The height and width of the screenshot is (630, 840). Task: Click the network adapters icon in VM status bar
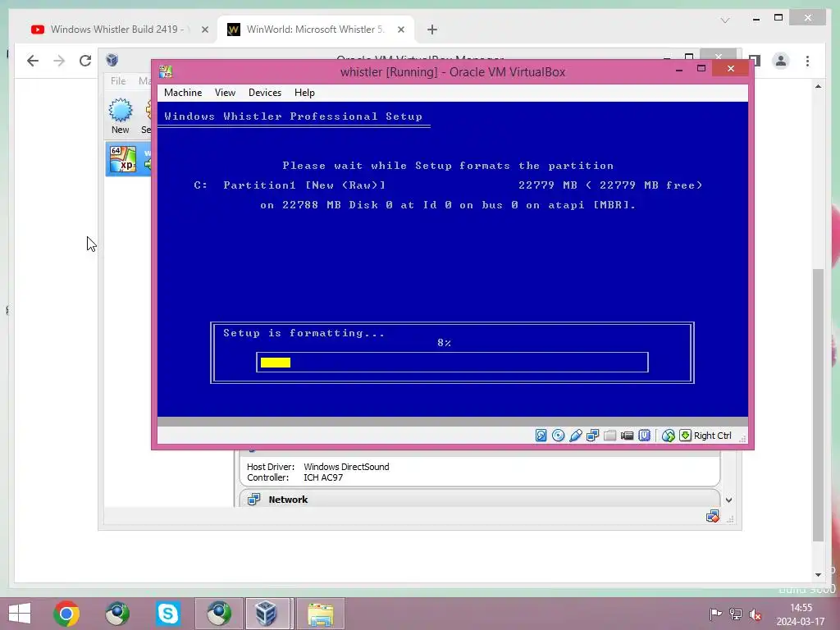coord(592,436)
